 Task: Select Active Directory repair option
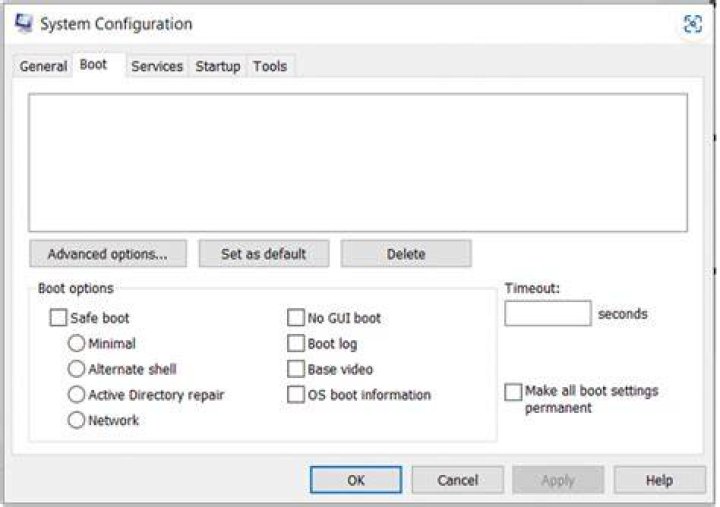point(76,394)
